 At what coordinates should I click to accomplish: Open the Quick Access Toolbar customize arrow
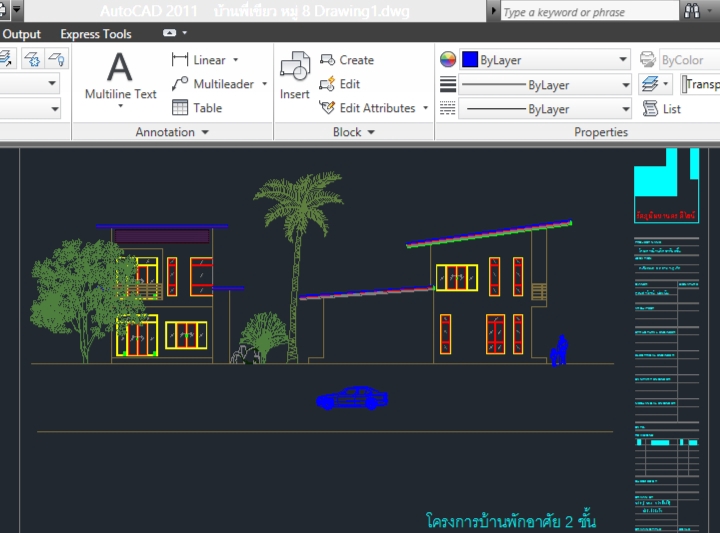[x=17, y=9]
